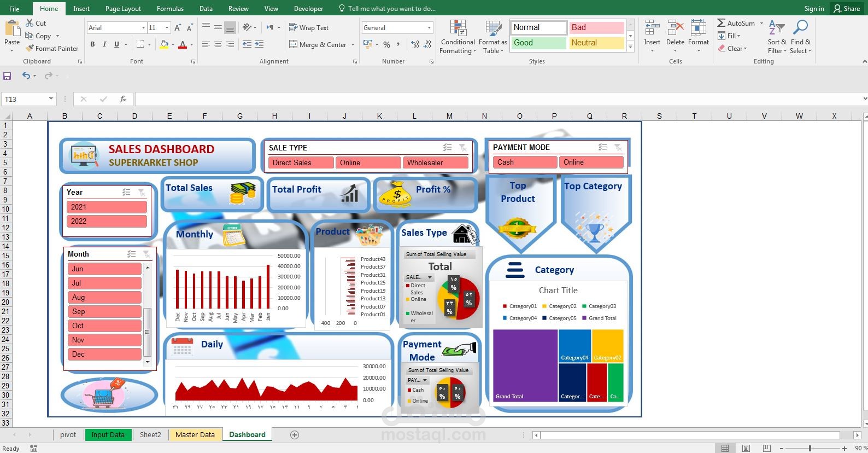The height and width of the screenshot is (453, 868).
Task: Open the font name dropdown
Action: (143, 27)
